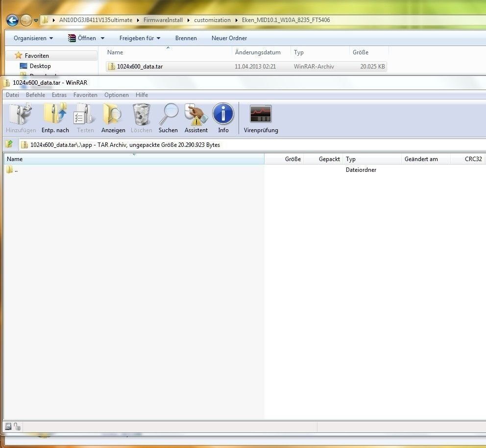
Task: Click the drive icon in WinRAR status bar
Action: [8, 426]
